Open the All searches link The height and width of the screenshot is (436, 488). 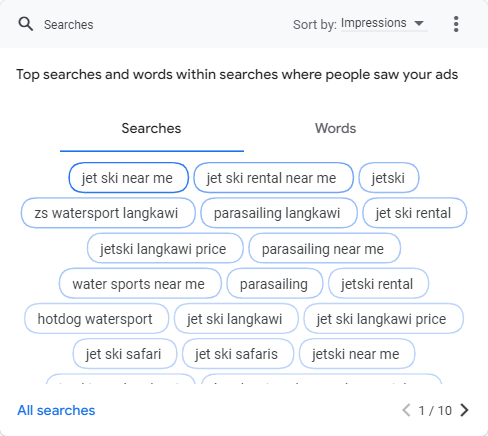[56, 410]
